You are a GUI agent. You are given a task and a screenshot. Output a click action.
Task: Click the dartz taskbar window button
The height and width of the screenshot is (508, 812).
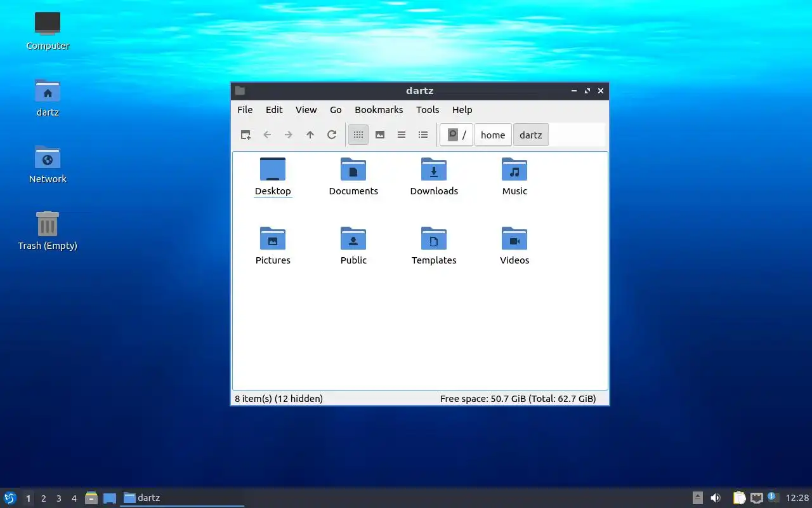coord(183,498)
